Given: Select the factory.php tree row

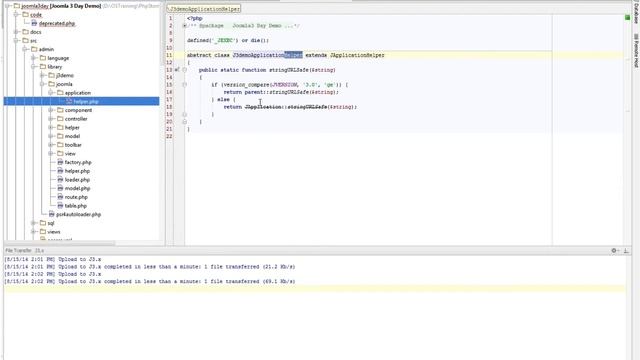Looking at the screenshot, I should pyautogui.click(x=78, y=162).
